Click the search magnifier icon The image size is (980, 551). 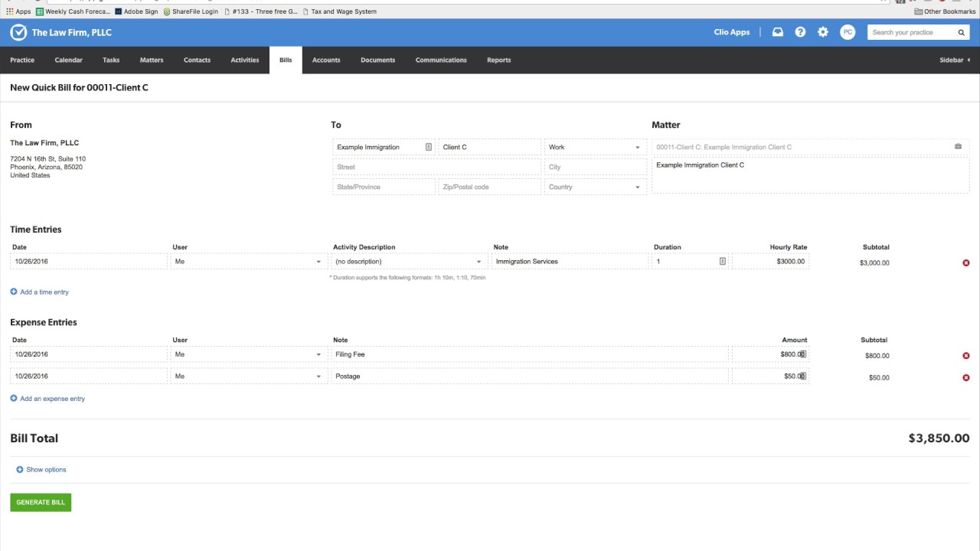[x=962, y=32]
